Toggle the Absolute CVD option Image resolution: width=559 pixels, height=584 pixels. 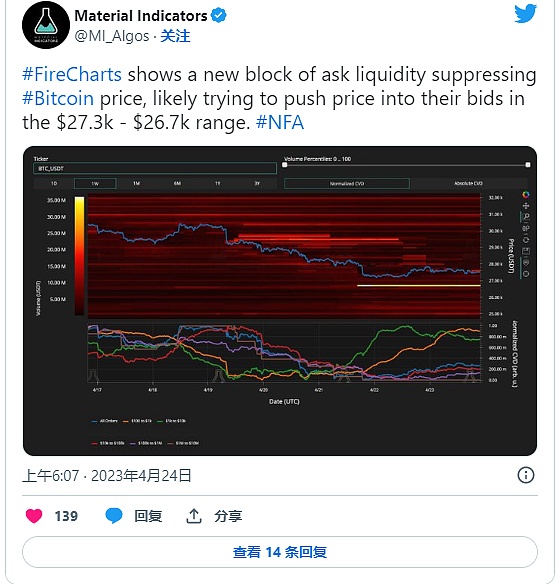[468, 183]
